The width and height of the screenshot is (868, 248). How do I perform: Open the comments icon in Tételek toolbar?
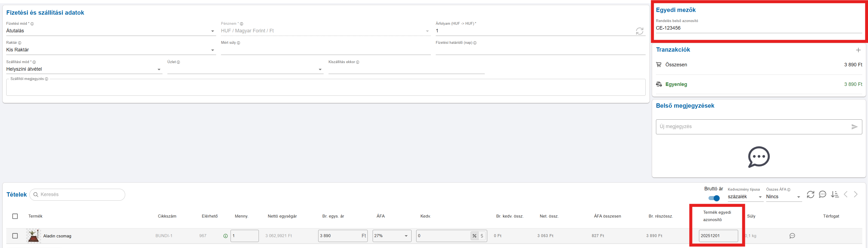[823, 194]
